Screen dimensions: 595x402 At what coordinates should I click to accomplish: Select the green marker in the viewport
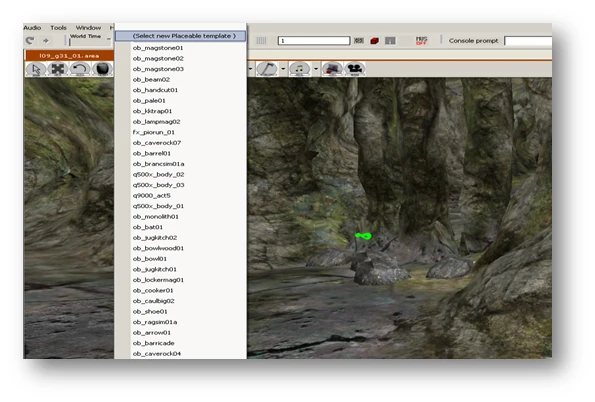pos(363,236)
